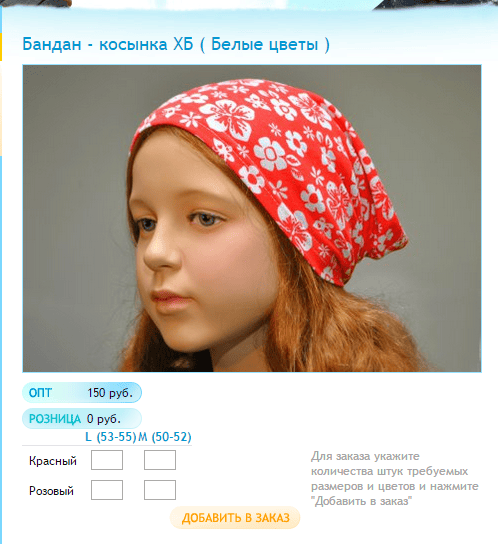
Task: Focus the Красный quantity field for size L
Action: (107, 460)
